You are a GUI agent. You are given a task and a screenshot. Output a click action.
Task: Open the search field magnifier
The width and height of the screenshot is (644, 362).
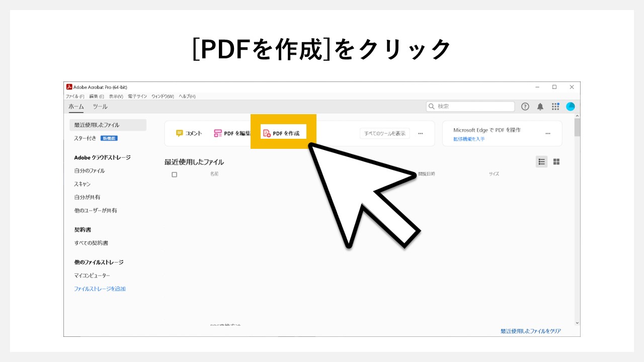(432, 106)
